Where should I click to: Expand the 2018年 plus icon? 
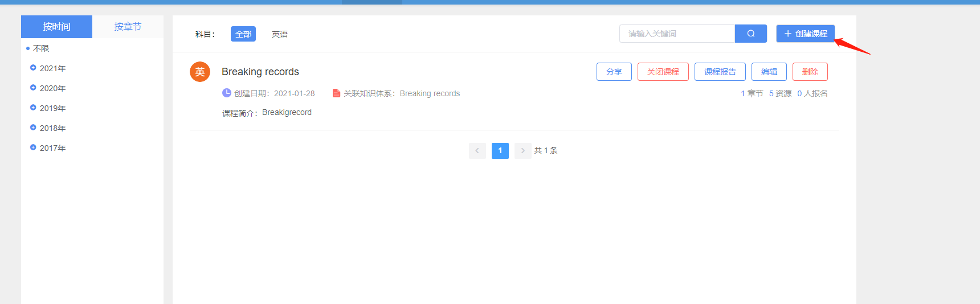pos(33,128)
